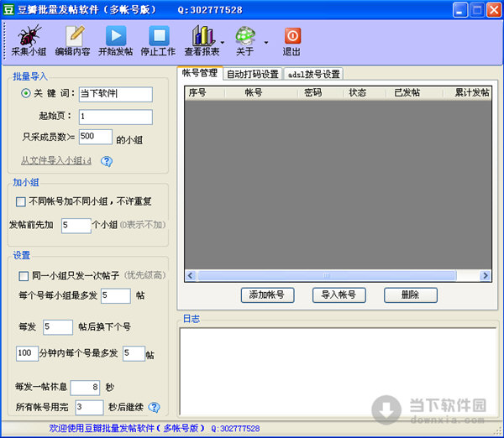Click the account table horizontal scrollbar thumb
The width and height of the screenshot is (504, 438).
(327, 275)
